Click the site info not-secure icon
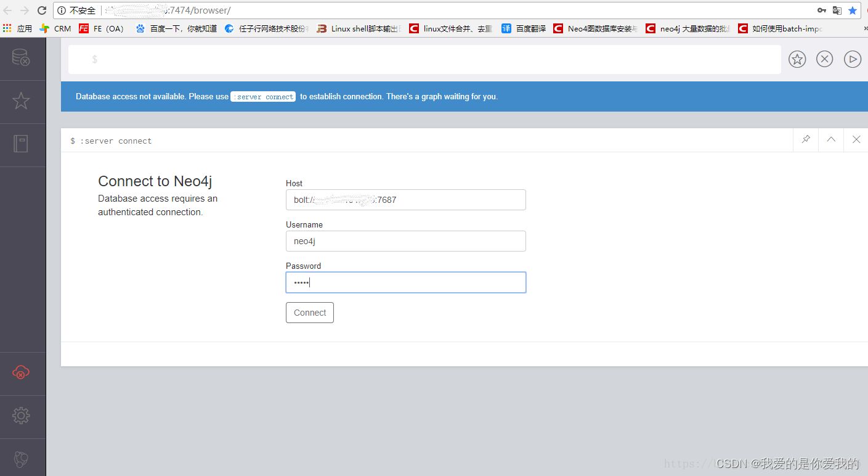 [x=61, y=10]
